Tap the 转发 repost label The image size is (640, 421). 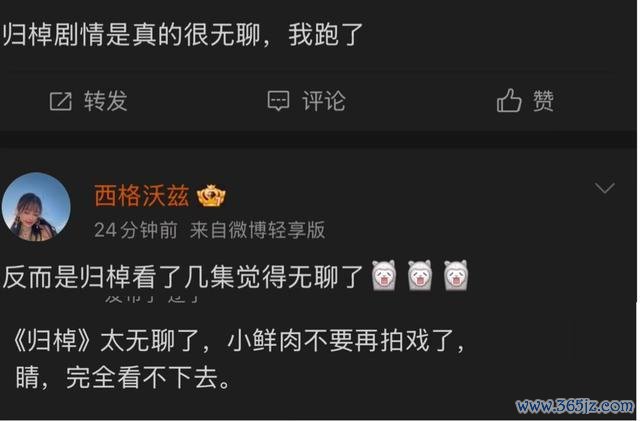coord(106,101)
